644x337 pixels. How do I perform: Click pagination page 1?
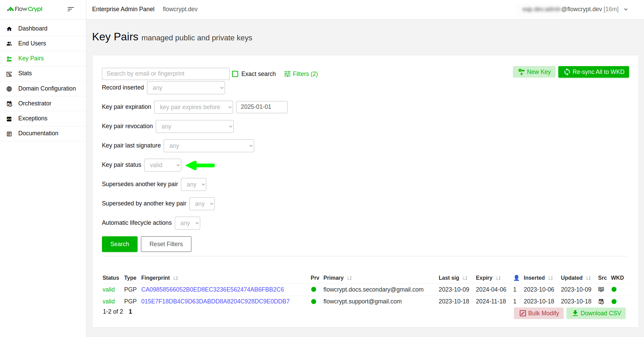point(130,312)
